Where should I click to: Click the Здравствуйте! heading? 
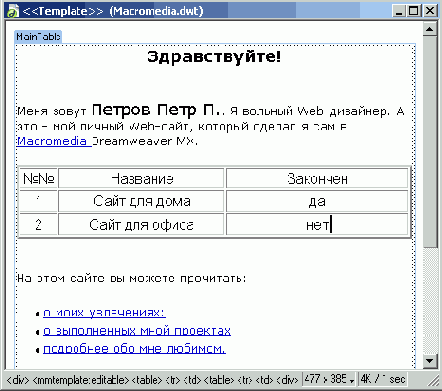pos(214,57)
